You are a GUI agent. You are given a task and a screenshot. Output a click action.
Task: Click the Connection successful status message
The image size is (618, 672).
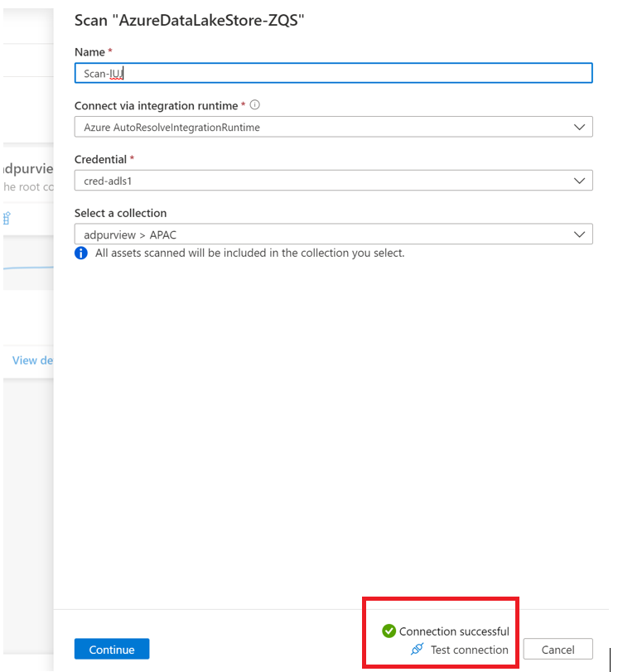pos(454,631)
